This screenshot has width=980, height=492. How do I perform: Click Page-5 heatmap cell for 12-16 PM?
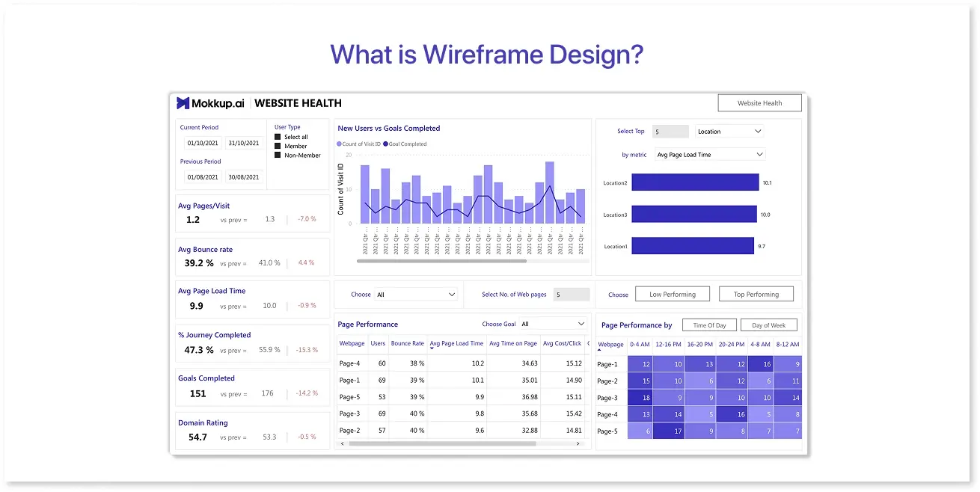[668, 431]
